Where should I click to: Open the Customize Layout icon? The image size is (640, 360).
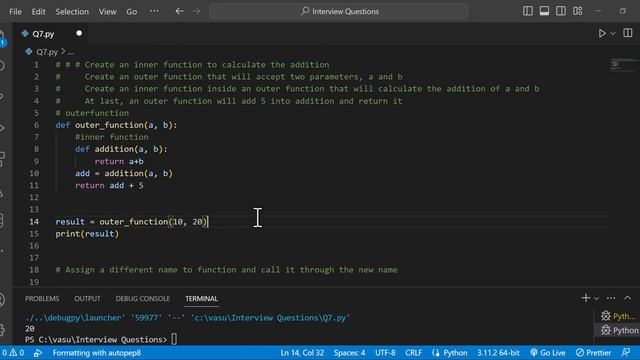tap(578, 11)
